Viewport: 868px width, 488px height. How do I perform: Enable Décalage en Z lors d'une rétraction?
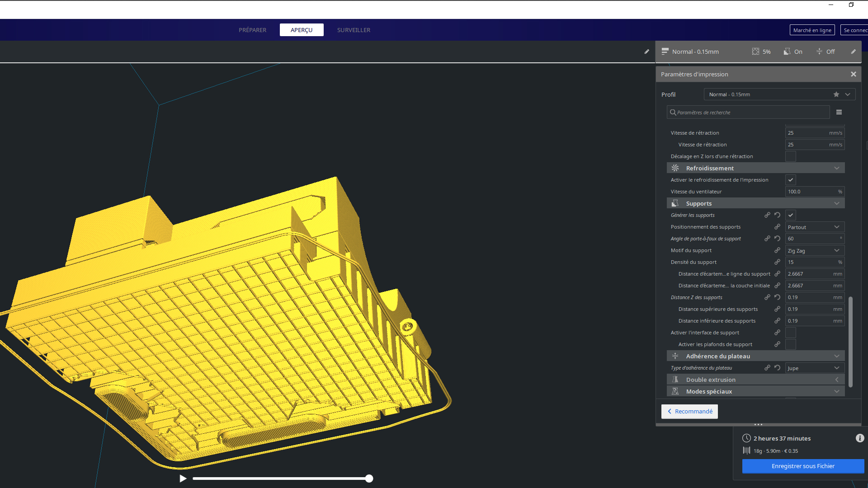tap(790, 156)
